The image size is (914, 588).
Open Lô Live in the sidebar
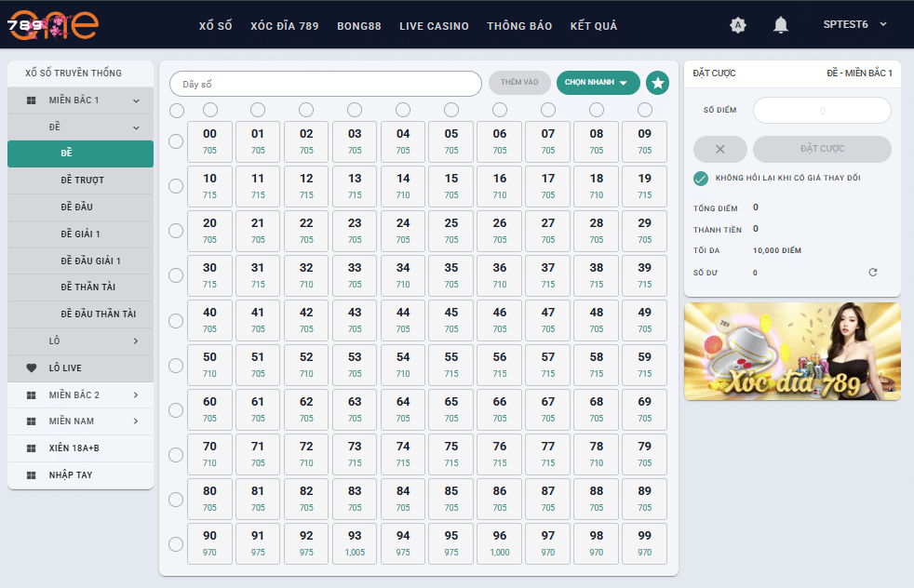click(80, 368)
